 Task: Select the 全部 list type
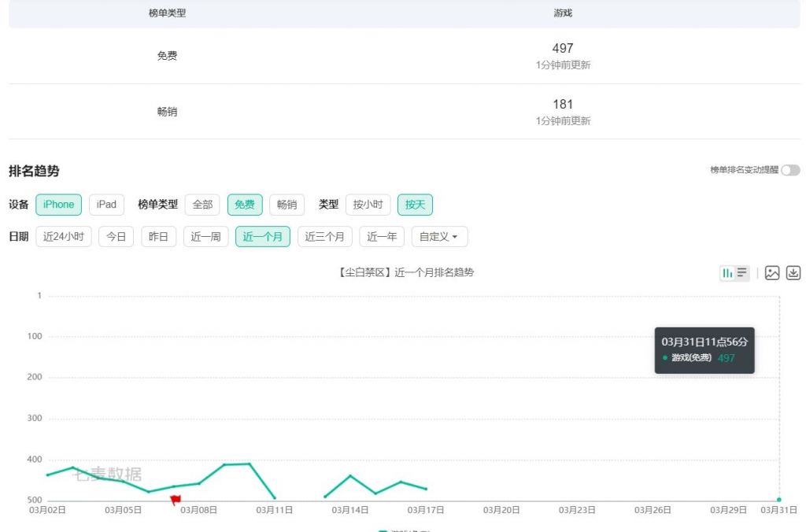203,204
